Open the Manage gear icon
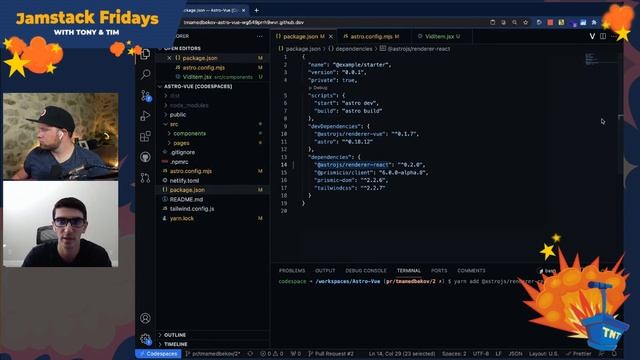 145,338
